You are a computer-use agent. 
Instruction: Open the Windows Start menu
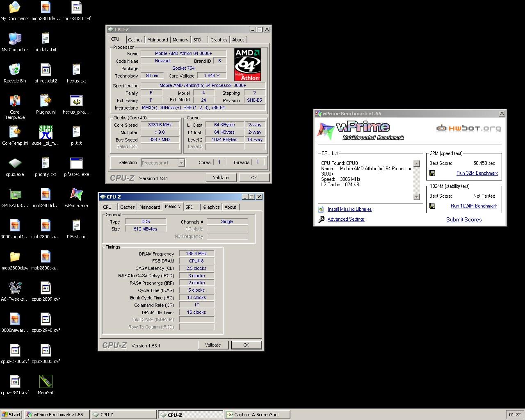(x=11, y=415)
